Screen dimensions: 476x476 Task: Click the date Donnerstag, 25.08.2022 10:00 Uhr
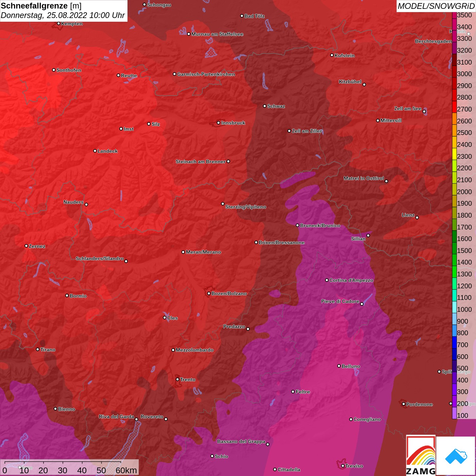pyautogui.click(x=63, y=15)
